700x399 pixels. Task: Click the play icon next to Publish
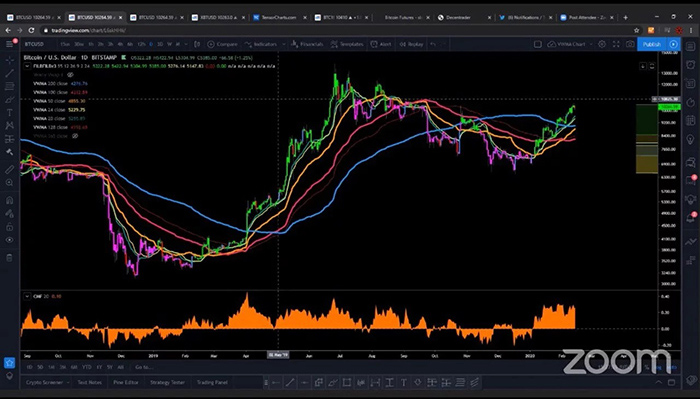pyautogui.click(x=673, y=44)
